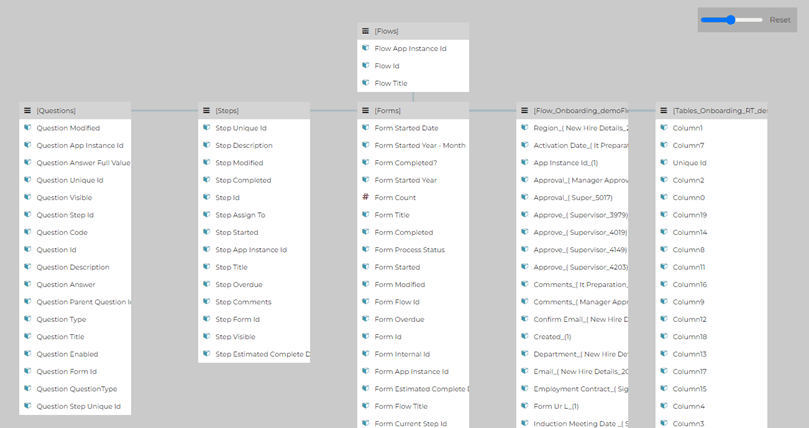This screenshot has height=428, width=809.
Task: Click the field icon beside Step Overdue
Action: pos(206,284)
